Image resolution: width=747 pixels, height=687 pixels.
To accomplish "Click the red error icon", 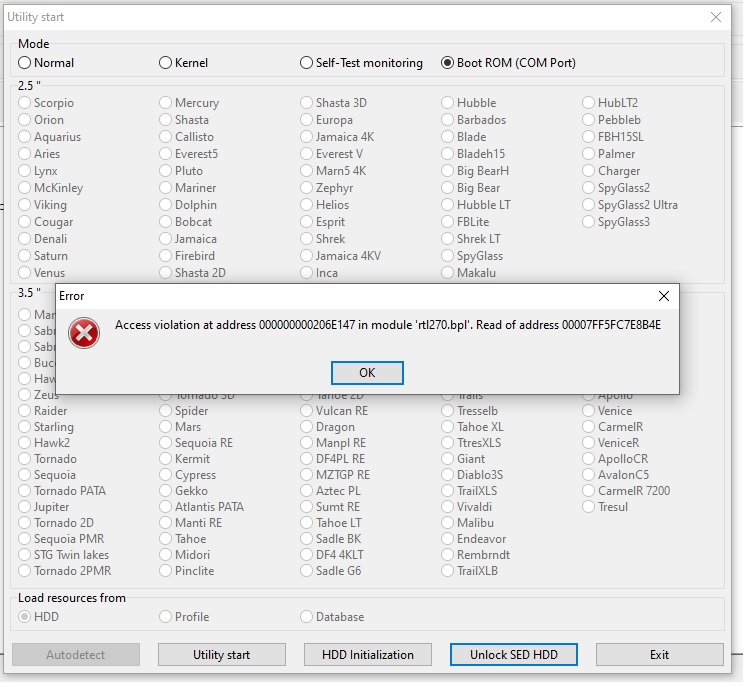I will (84, 334).
